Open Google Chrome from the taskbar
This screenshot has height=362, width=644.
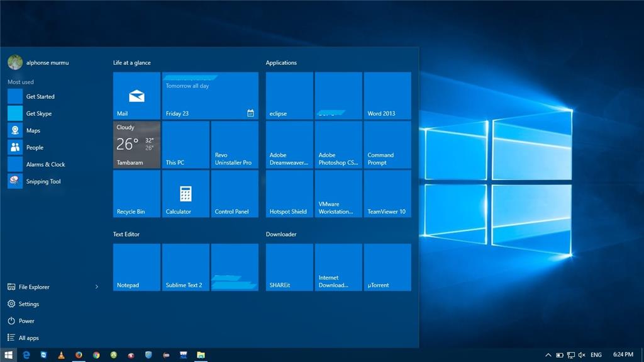click(96, 354)
